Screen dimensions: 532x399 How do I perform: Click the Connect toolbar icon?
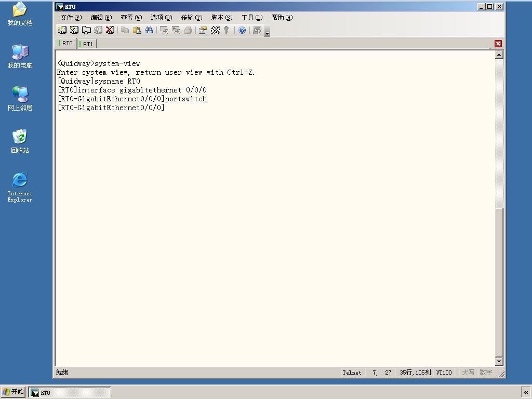pos(62,30)
